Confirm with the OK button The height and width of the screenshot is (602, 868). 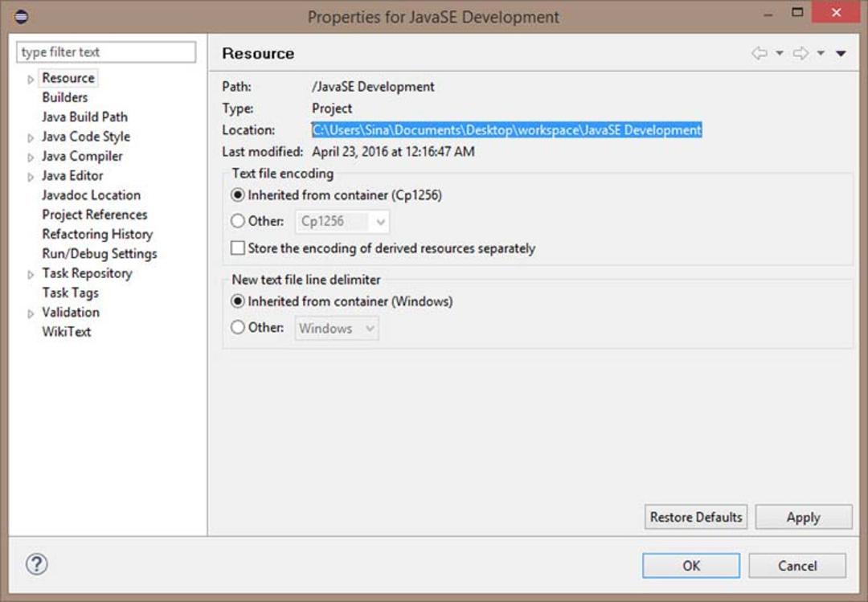tap(691, 566)
